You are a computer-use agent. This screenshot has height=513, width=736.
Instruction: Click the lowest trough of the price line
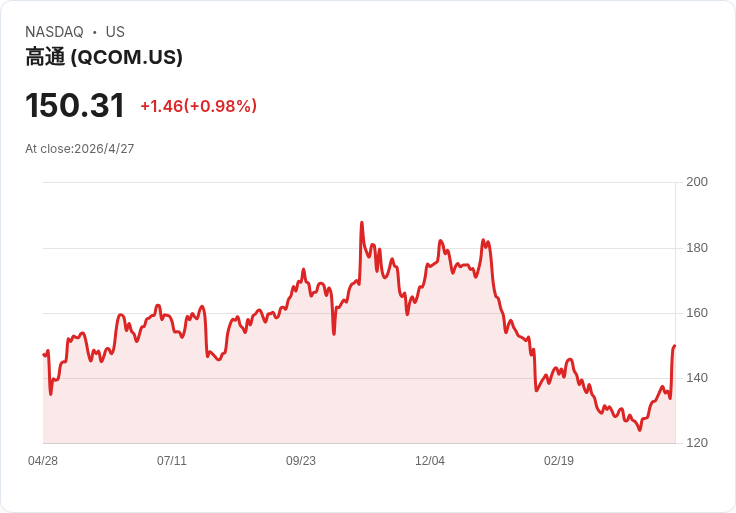coord(639,430)
